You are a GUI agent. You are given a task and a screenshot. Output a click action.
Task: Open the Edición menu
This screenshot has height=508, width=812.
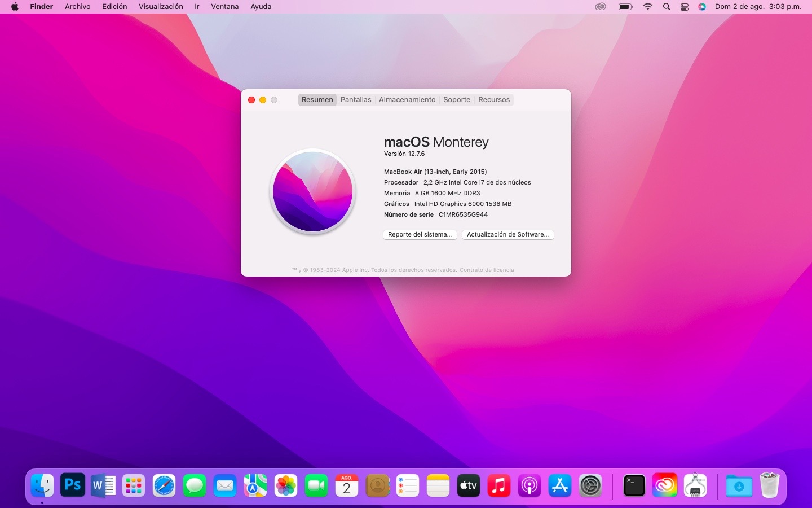click(x=114, y=7)
